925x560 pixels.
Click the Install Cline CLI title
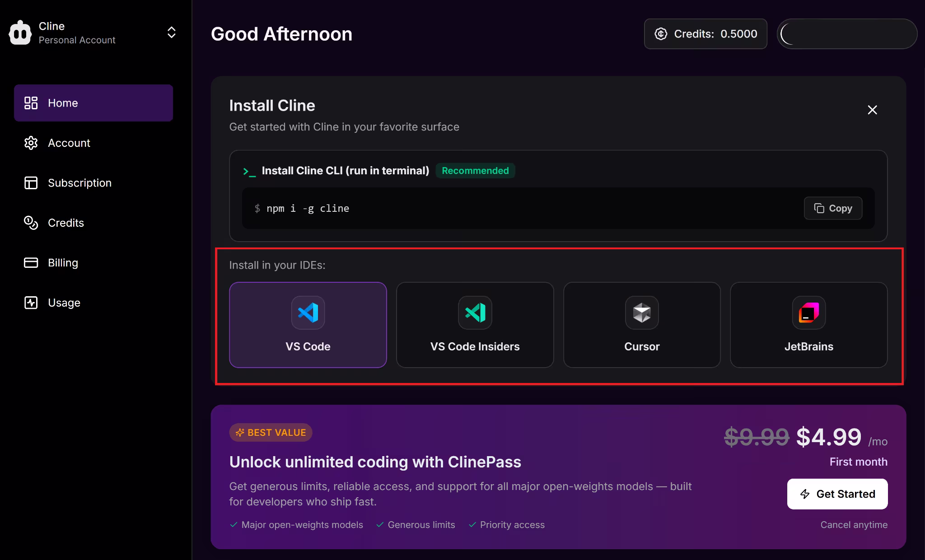[x=345, y=171]
